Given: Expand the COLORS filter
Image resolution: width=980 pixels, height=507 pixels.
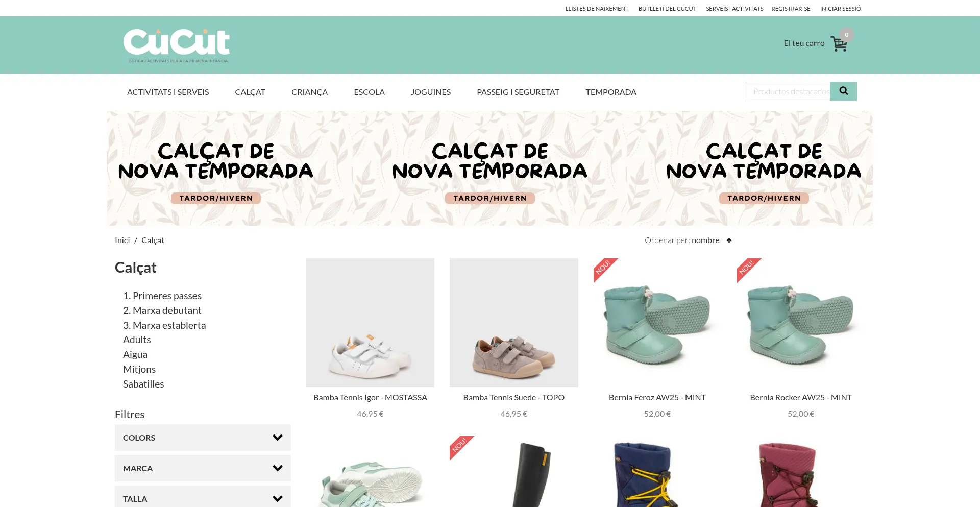Looking at the screenshot, I should click(203, 438).
